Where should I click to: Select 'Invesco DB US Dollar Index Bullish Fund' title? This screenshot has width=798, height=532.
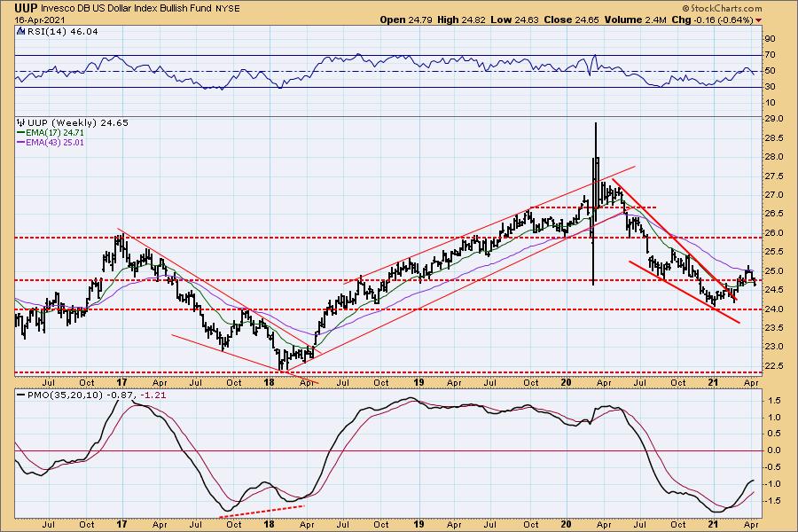click(126, 9)
